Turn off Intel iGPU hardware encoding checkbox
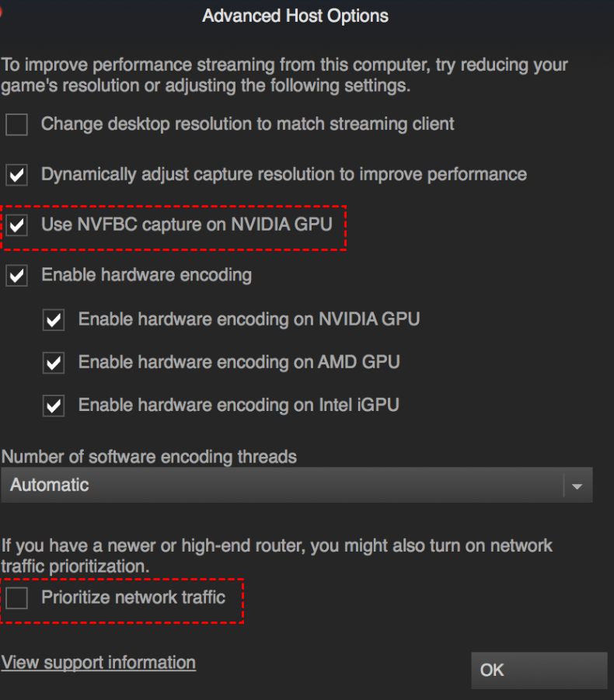The image size is (614, 700). (54, 406)
